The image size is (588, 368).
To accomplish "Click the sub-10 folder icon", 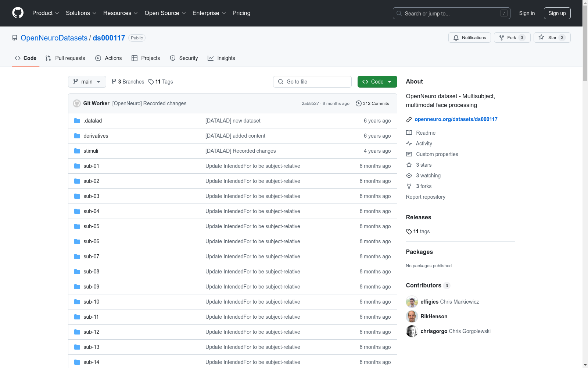I will 77,302.
